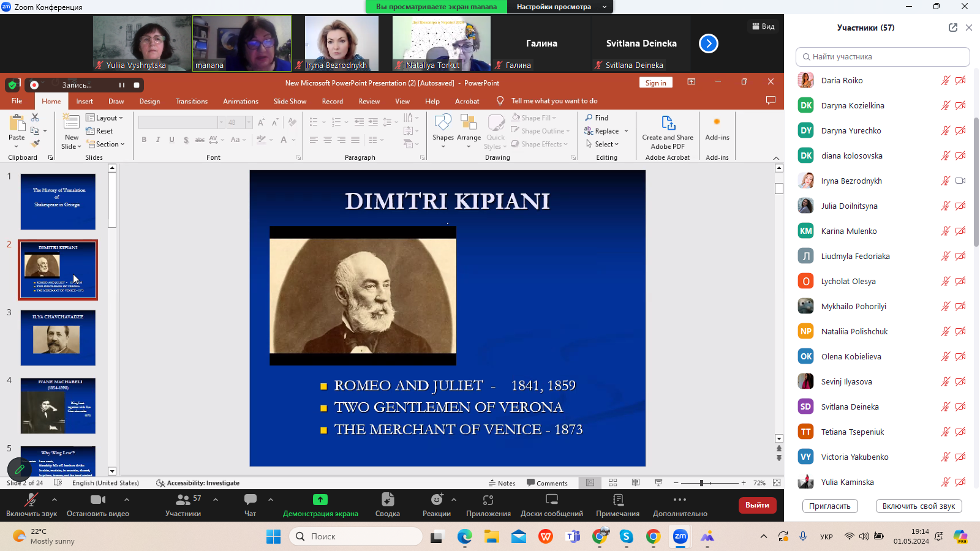Image resolution: width=980 pixels, height=551 pixels.
Task: Expand the participants options arrow
Action: [x=216, y=500]
